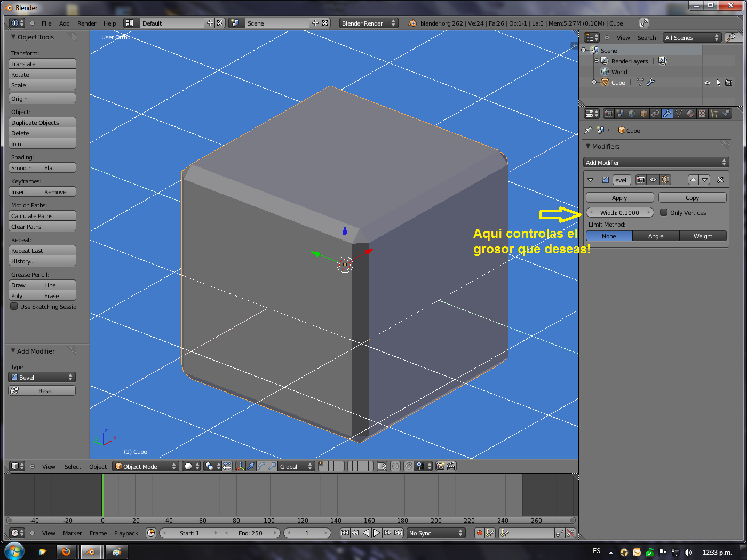Open the Object Data mesh properties tab

[679, 114]
